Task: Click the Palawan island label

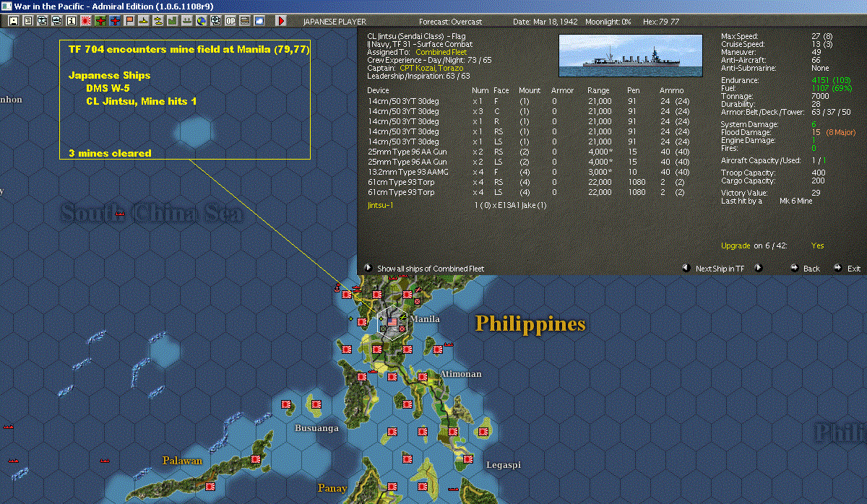Action: 182,460
